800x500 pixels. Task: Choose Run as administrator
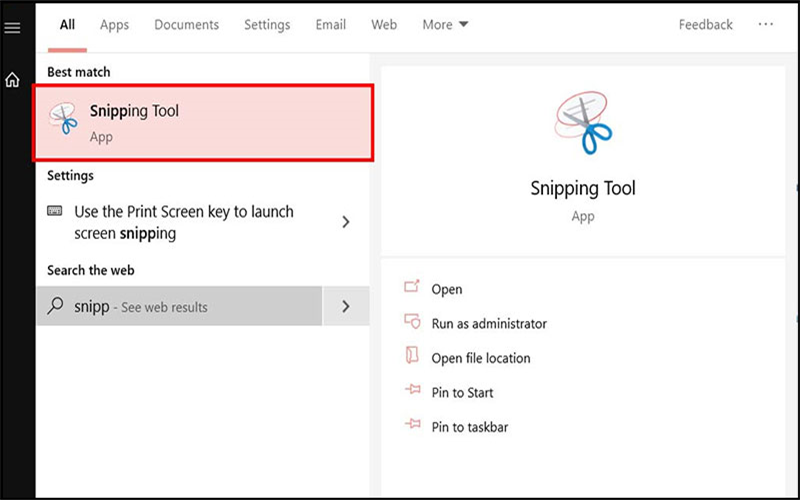489,323
